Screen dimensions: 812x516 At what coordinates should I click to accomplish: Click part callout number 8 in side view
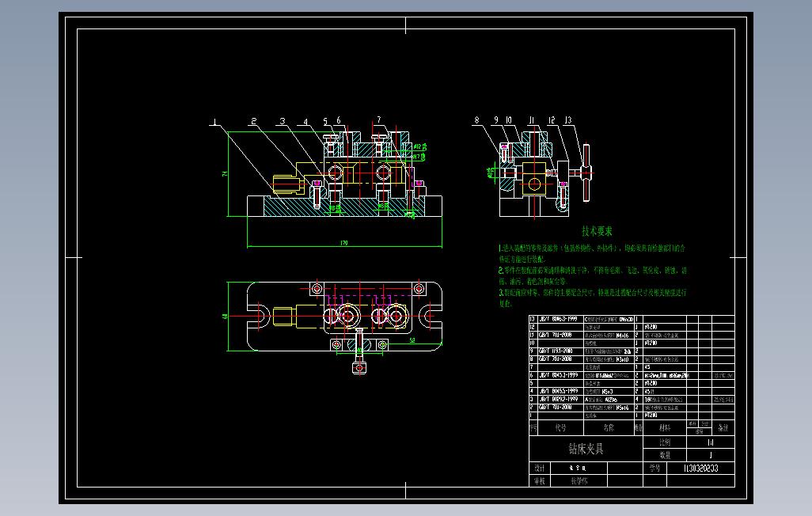(477, 120)
